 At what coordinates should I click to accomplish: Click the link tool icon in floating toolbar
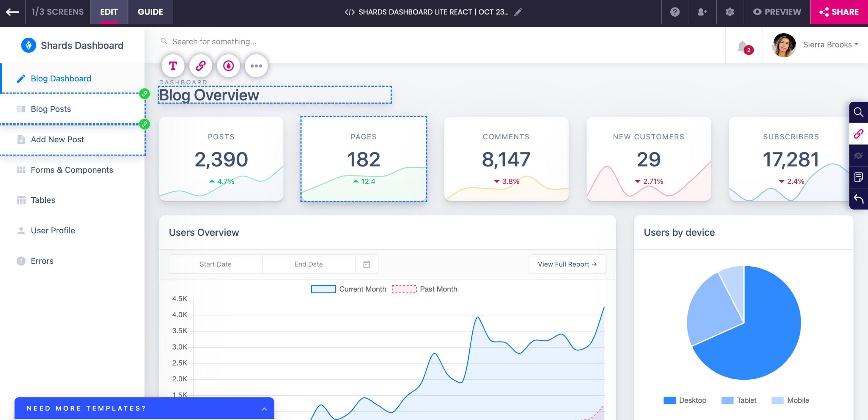pyautogui.click(x=201, y=66)
